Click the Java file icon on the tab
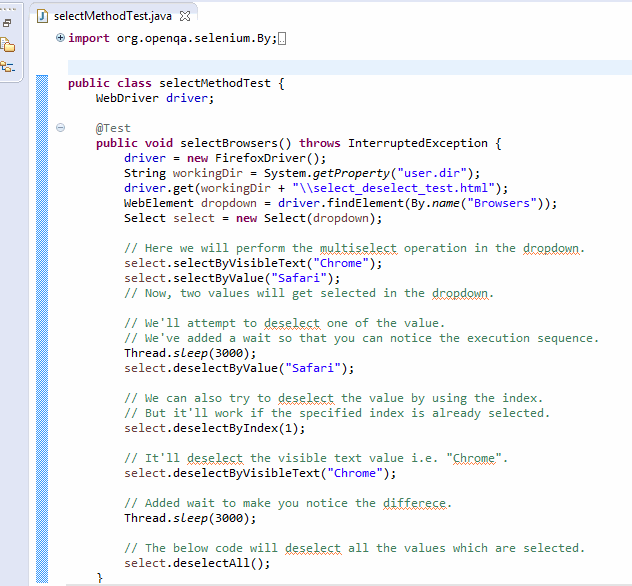 coord(42,16)
